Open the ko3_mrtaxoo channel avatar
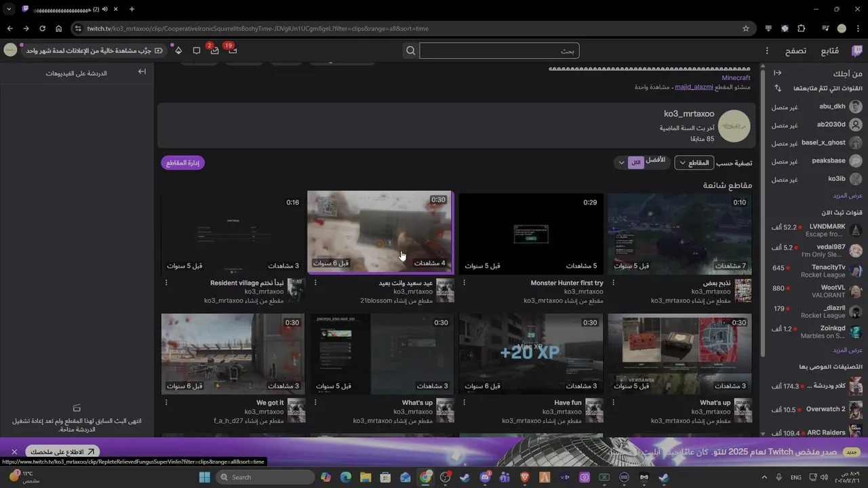 734,126
